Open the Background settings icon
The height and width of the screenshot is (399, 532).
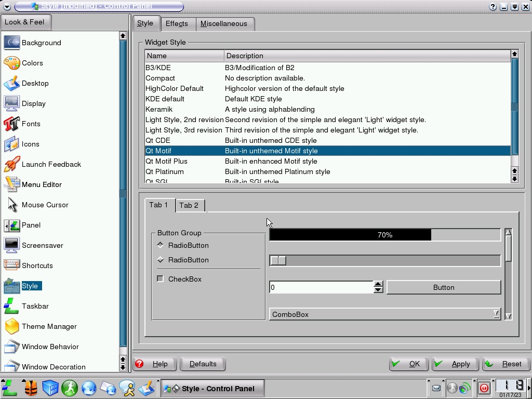click(x=11, y=43)
